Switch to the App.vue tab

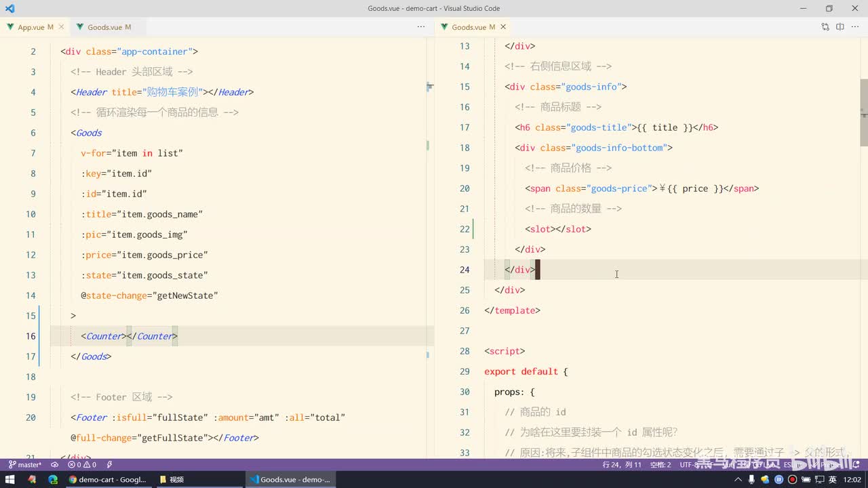[x=31, y=27]
